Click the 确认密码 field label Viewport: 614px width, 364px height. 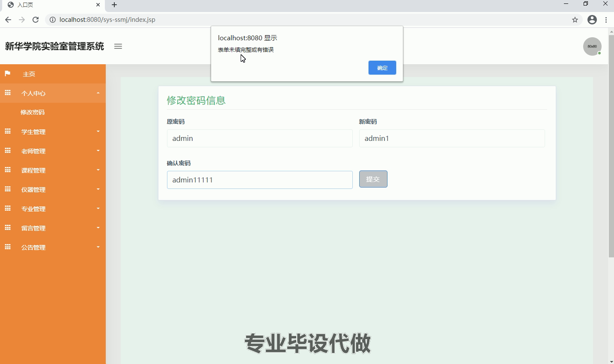point(179,163)
